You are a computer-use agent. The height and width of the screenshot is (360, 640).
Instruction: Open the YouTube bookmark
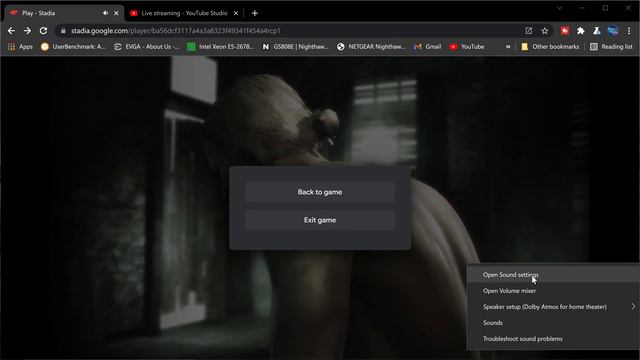pyautogui.click(x=467, y=47)
